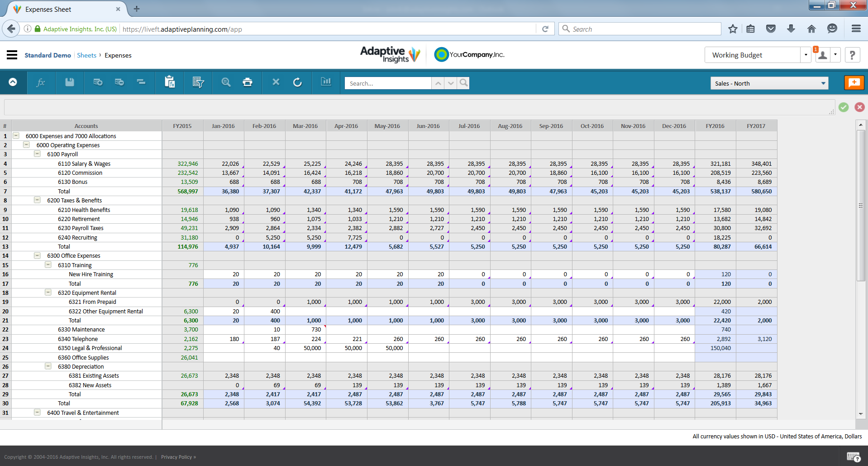
Task: Click the Refresh icon in the sheet toolbar
Action: coord(297,82)
